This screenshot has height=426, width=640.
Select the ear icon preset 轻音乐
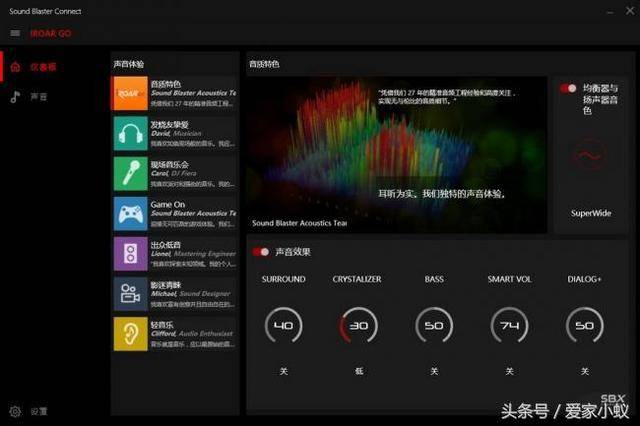130,334
